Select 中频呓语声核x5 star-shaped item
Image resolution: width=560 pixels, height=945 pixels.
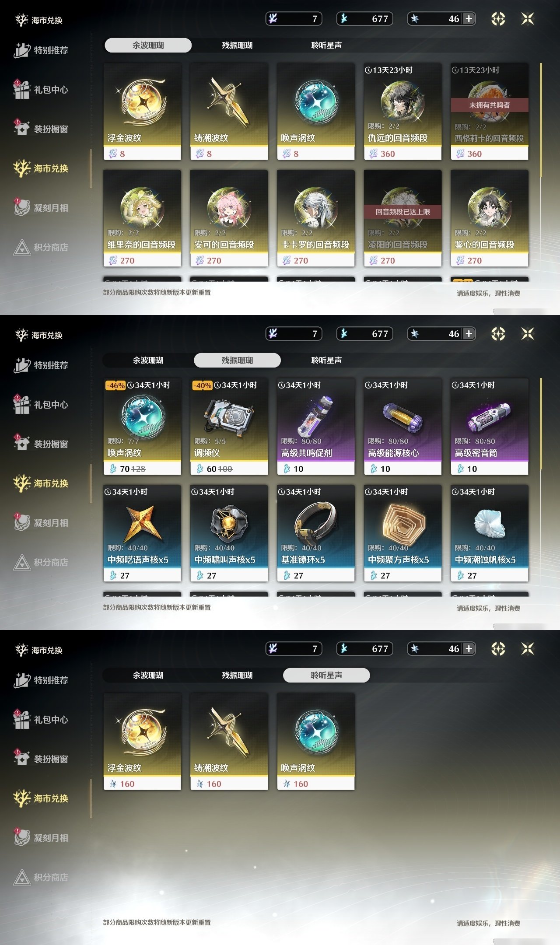tap(142, 533)
